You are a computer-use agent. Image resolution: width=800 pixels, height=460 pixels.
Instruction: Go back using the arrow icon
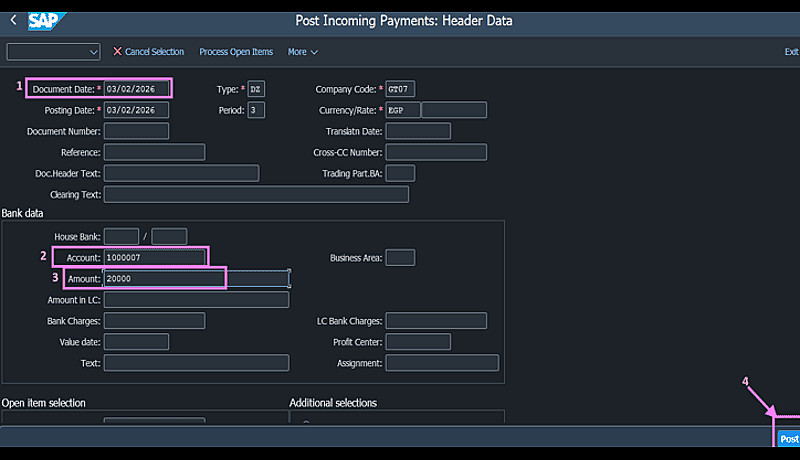pyautogui.click(x=14, y=20)
